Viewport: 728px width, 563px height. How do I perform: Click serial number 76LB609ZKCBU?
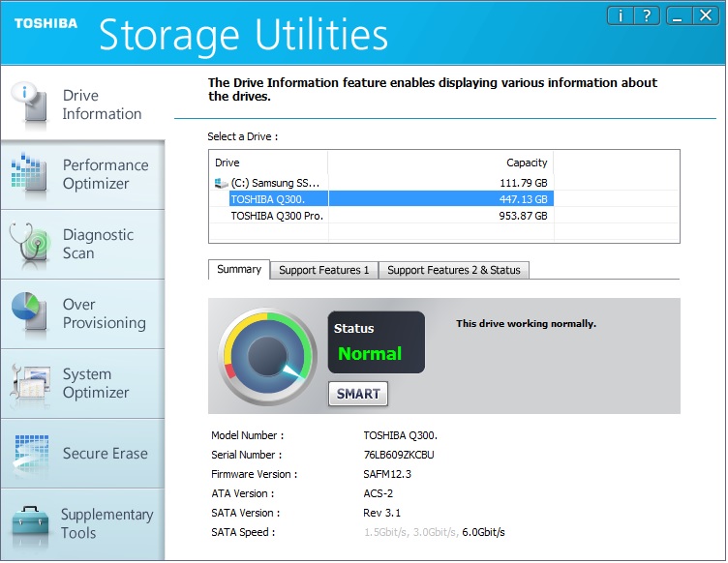pos(399,455)
